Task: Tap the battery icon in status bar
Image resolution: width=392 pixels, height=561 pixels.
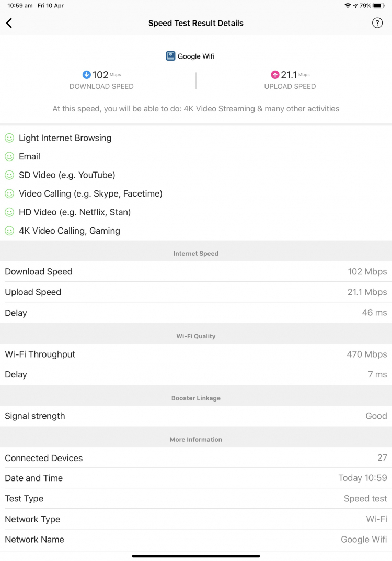Action: [x=379, y=6]
